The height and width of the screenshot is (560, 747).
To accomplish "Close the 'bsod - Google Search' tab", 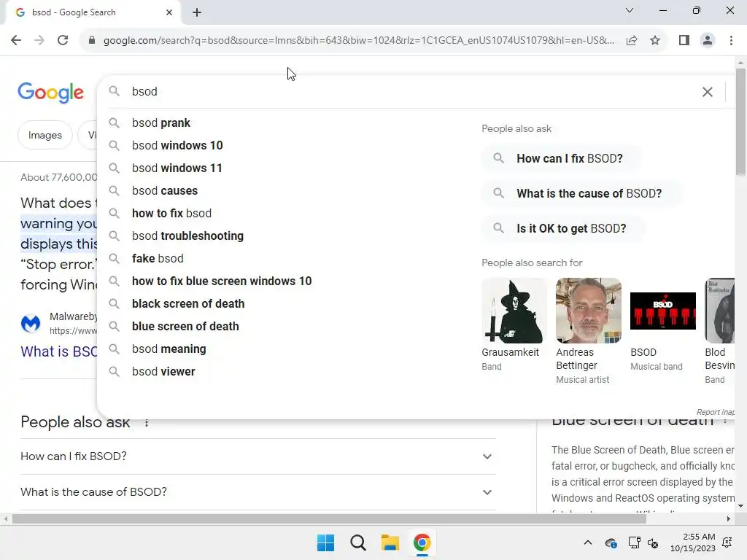I will (169, 12).
